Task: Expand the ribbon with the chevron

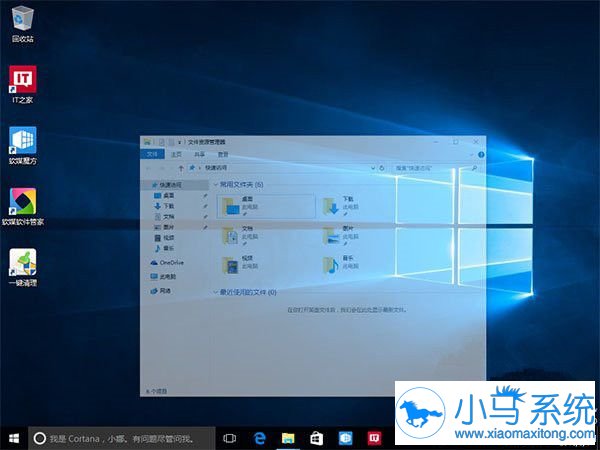Action: (471, 155)
